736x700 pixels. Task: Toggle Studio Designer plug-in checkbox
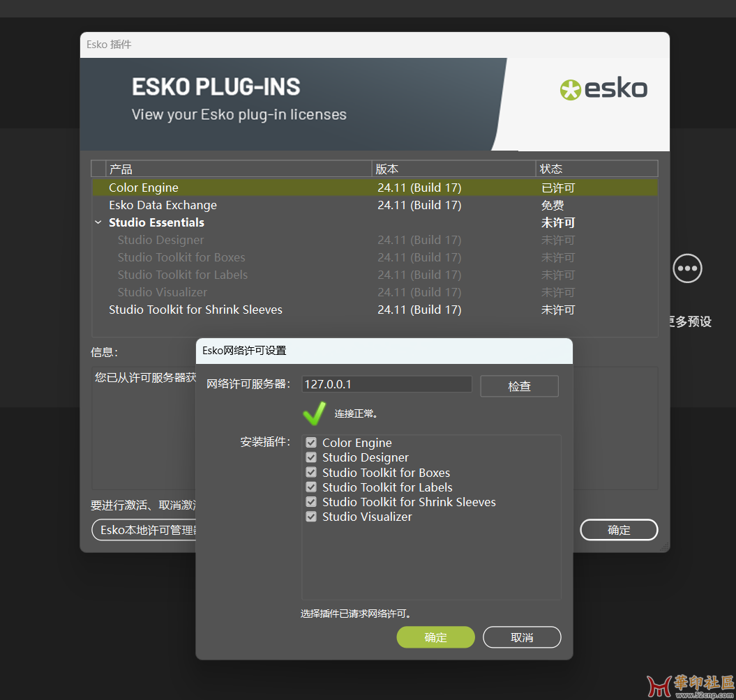tap(310, 457)
